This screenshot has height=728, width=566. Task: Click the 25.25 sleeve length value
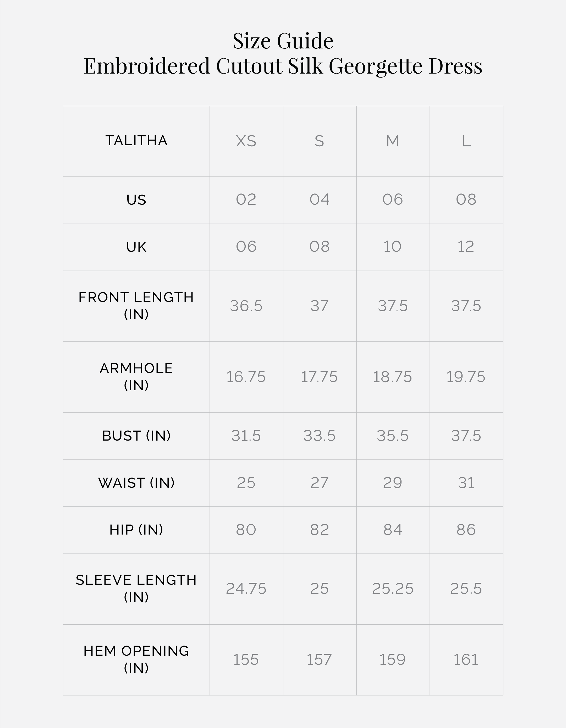[x=393, y=589]
